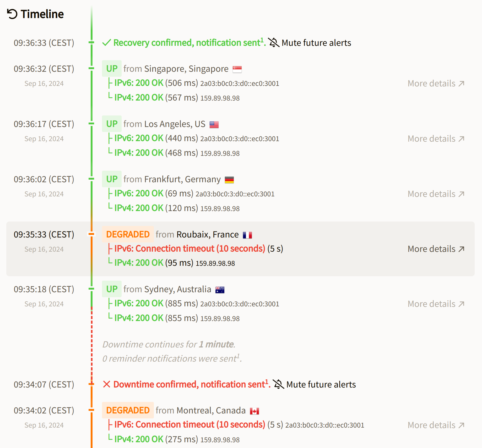Open More details for the Montreal degraded check
Screen dimensions: 482x448
[436, 425]
